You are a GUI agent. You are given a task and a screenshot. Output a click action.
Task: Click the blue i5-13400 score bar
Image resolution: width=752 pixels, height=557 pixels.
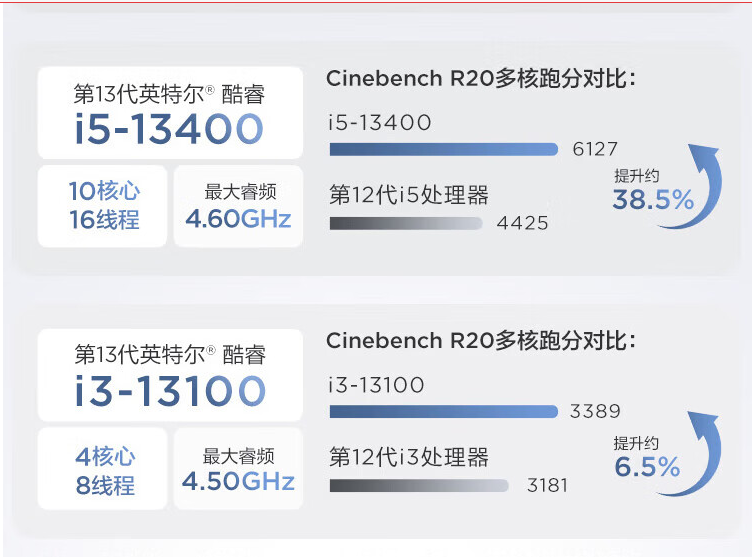443,149
